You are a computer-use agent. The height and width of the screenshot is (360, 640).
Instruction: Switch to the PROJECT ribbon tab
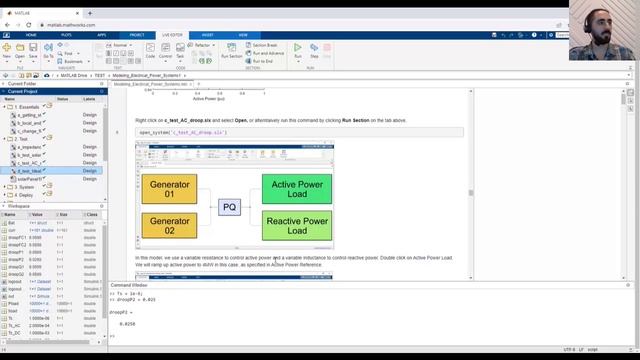click(x=137, y=35)
